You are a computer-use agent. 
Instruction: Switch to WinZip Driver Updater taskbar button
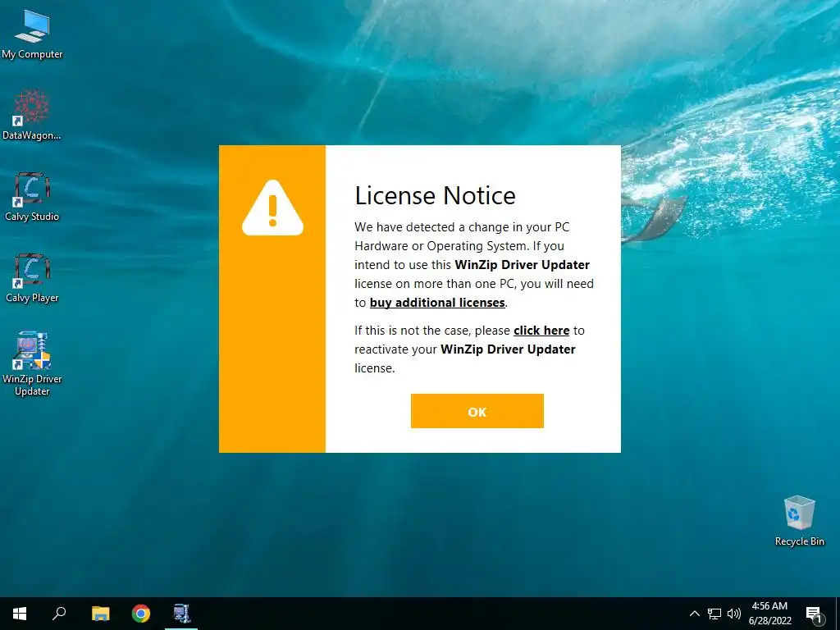point(181,614)
